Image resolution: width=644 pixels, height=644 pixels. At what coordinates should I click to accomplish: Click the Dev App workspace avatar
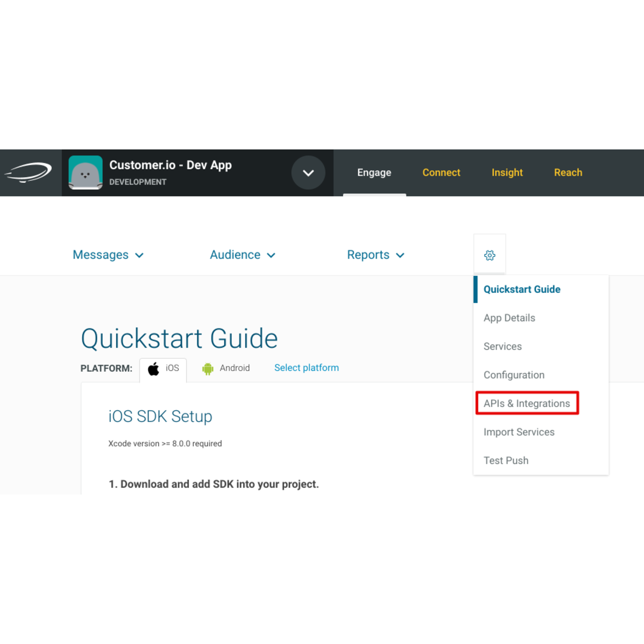[x=86, y=173]
